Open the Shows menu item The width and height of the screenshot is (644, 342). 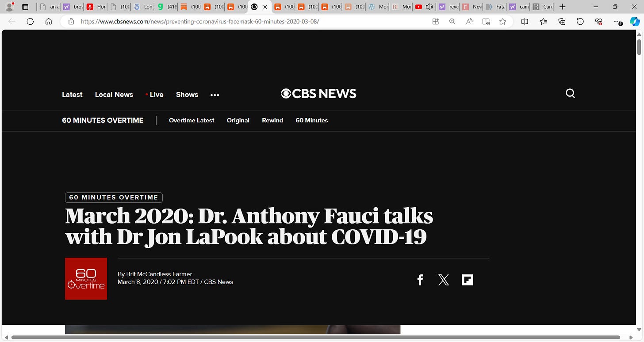click(x=187, y=95)
